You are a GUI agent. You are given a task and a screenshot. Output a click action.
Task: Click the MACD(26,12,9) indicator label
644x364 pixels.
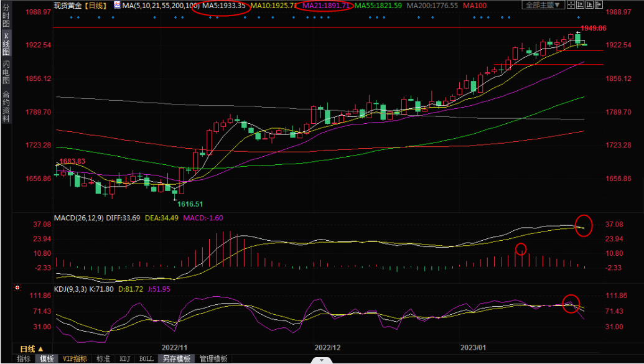tap(78, 218)
